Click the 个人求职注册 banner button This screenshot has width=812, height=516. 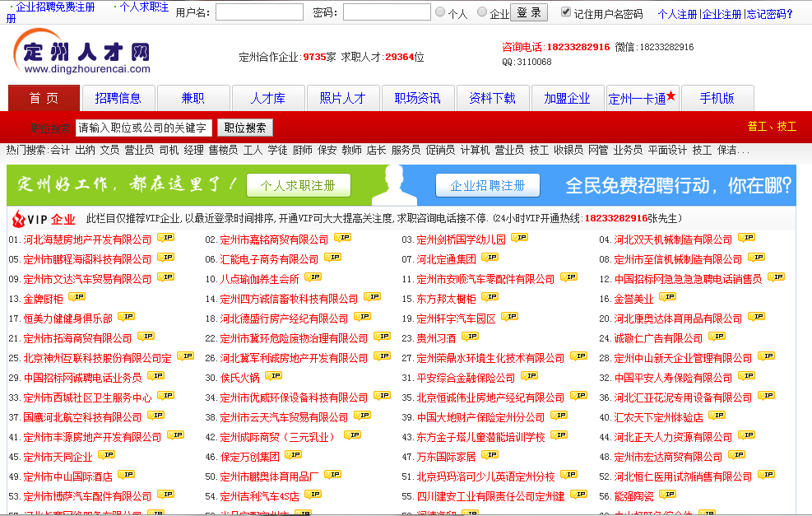pyautogui.click(x=299, y=185)
